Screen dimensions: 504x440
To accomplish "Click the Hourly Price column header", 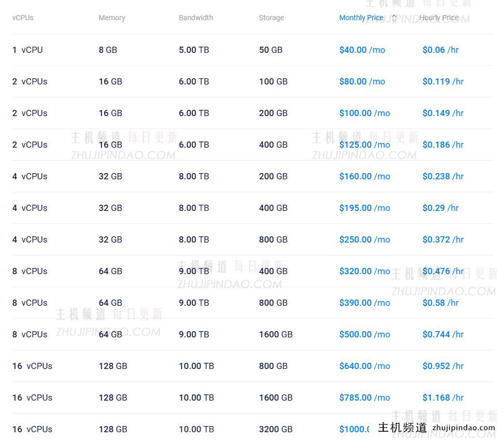I will click(x=439, y=18).
